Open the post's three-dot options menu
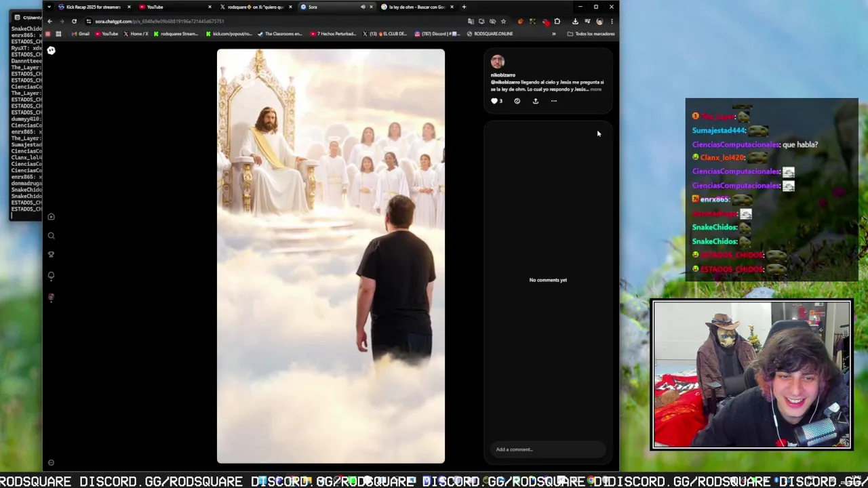 point(553,101)
